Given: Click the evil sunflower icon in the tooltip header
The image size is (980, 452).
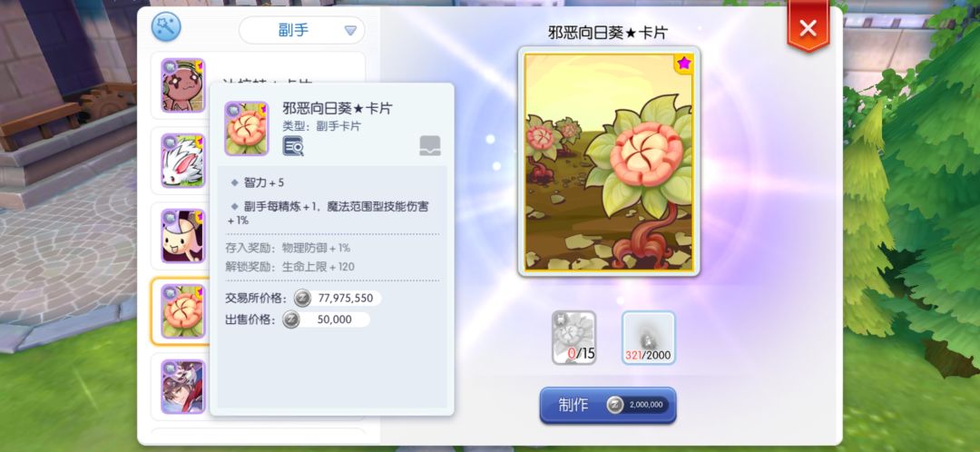Looking at the screenshot, I should [246, 128].
